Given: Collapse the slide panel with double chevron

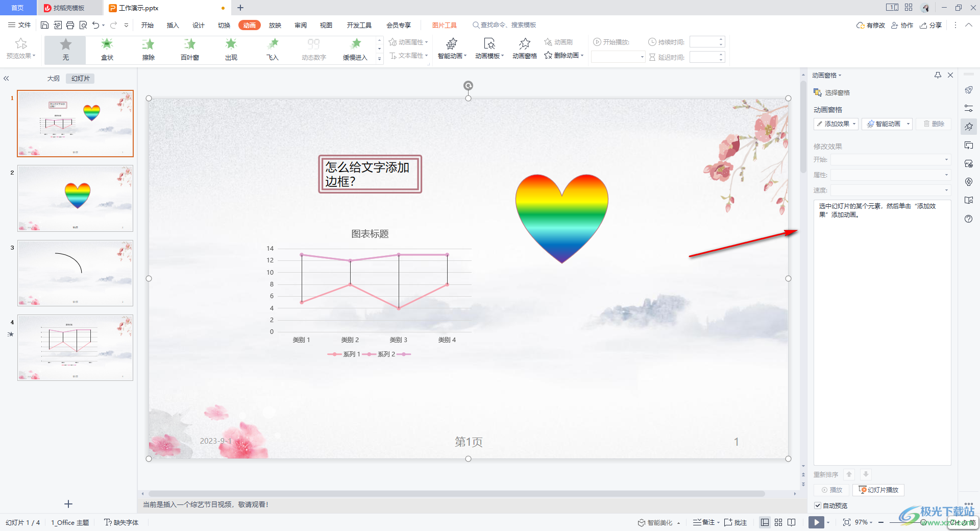Looking at the screenshot, I should (6, 78).
